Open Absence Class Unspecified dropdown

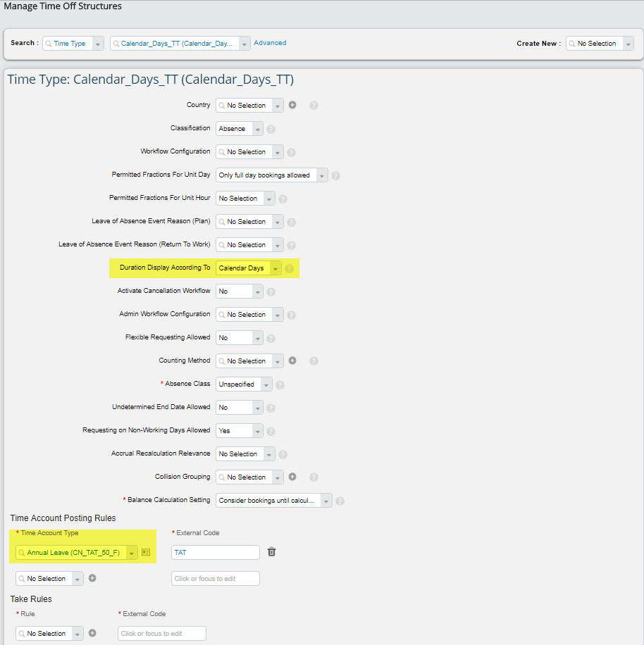coord(266,384)
